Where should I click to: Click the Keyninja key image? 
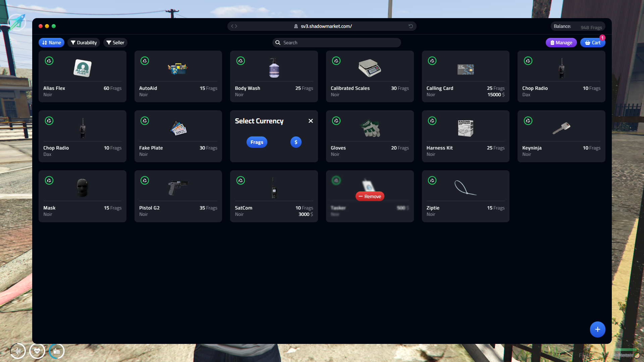561,128
